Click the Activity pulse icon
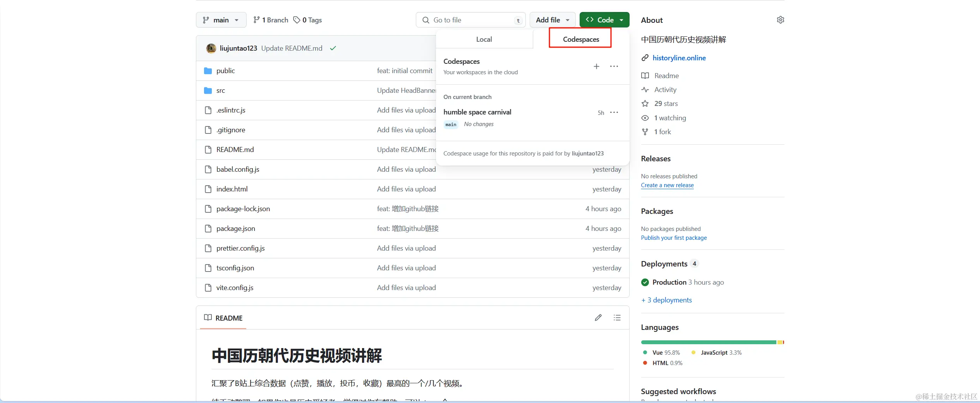Screen dimensions: 980x403 (645, 90)
